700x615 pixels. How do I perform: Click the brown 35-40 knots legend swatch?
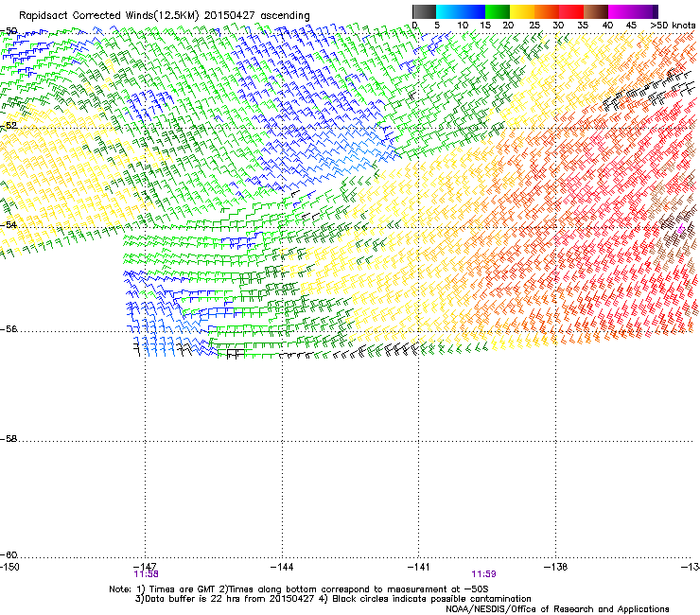tap(596, 11)
